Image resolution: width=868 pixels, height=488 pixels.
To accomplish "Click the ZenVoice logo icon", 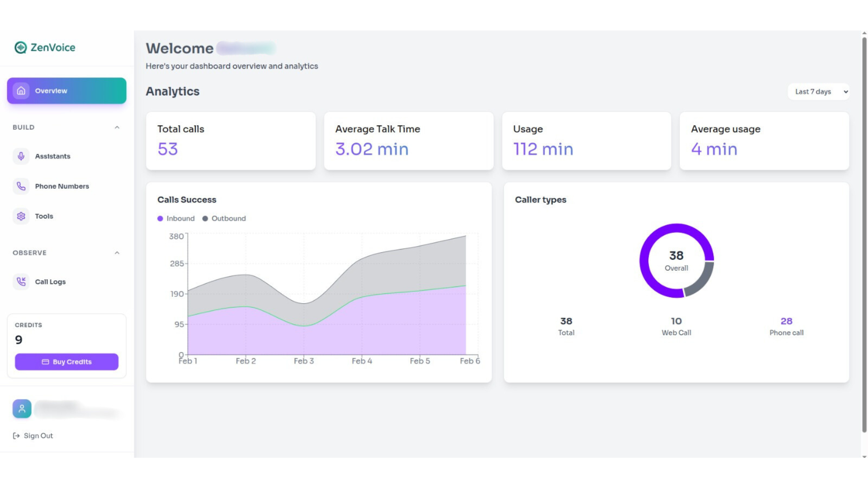I will pyautogui.click(x=20, y=47).
